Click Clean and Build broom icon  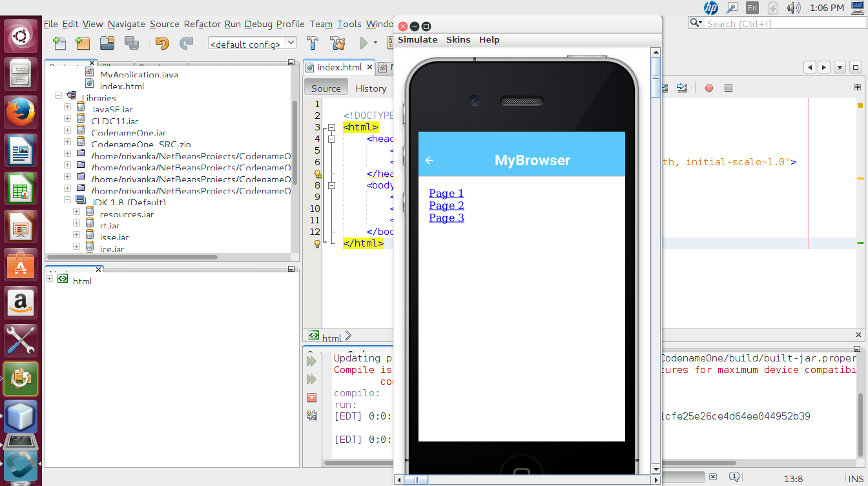pos(337,43)
